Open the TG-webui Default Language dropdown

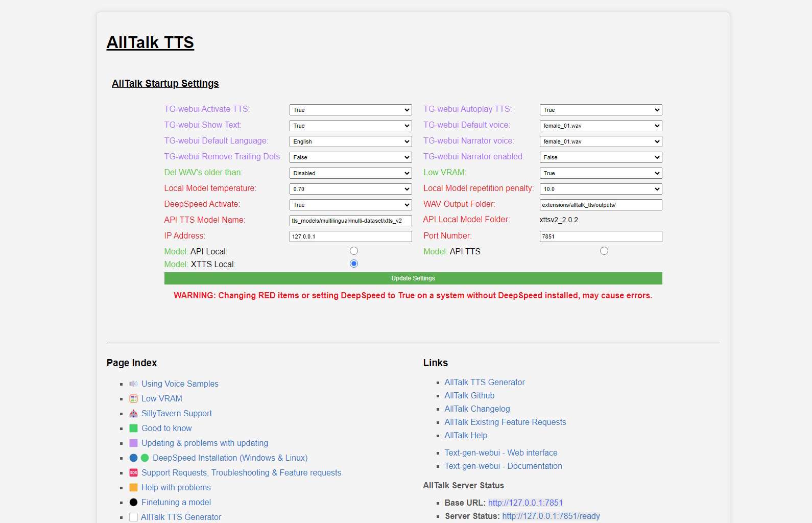tap(350, 141)
